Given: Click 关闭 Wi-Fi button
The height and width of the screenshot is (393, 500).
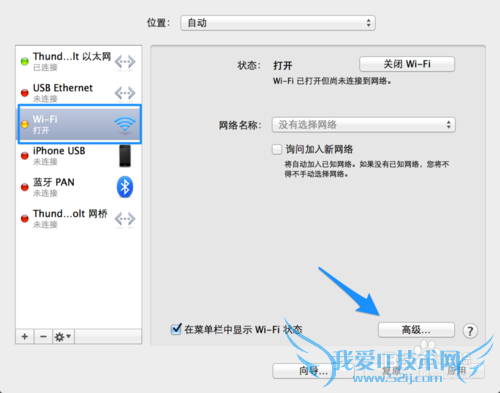Looking at the screenshot, I should pos(407,64).
